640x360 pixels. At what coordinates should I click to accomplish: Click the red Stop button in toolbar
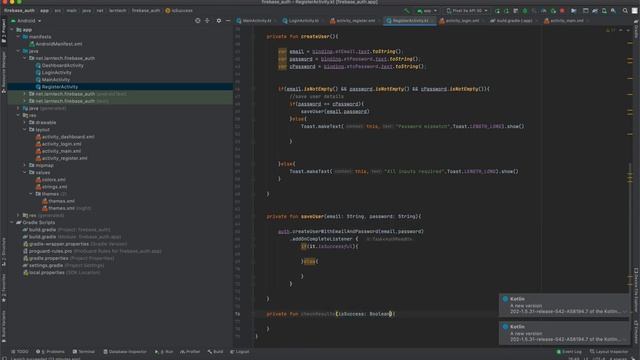(562, 11)
